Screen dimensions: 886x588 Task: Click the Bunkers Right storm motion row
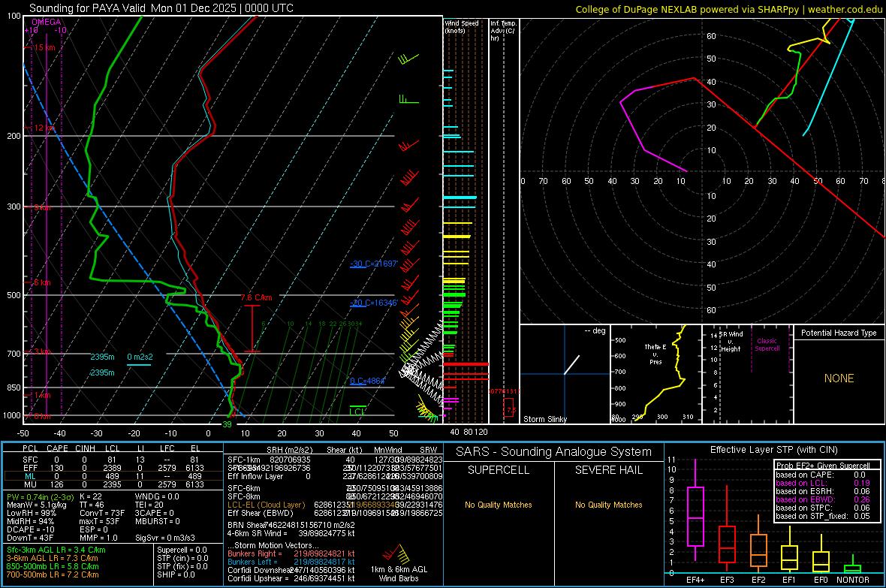coord(291,553)
